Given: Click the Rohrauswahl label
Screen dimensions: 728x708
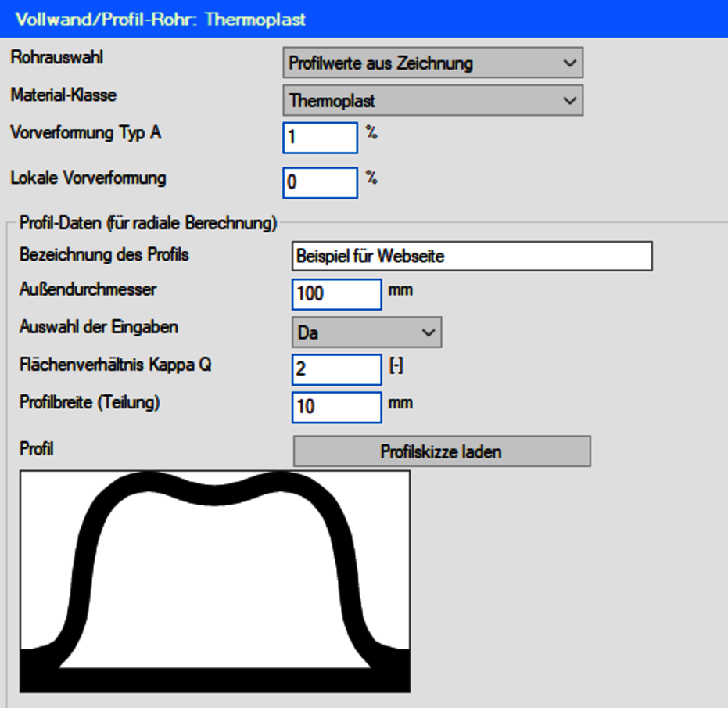Looking at the screenshot, I should pyautogui.click(x=56, y=57).
